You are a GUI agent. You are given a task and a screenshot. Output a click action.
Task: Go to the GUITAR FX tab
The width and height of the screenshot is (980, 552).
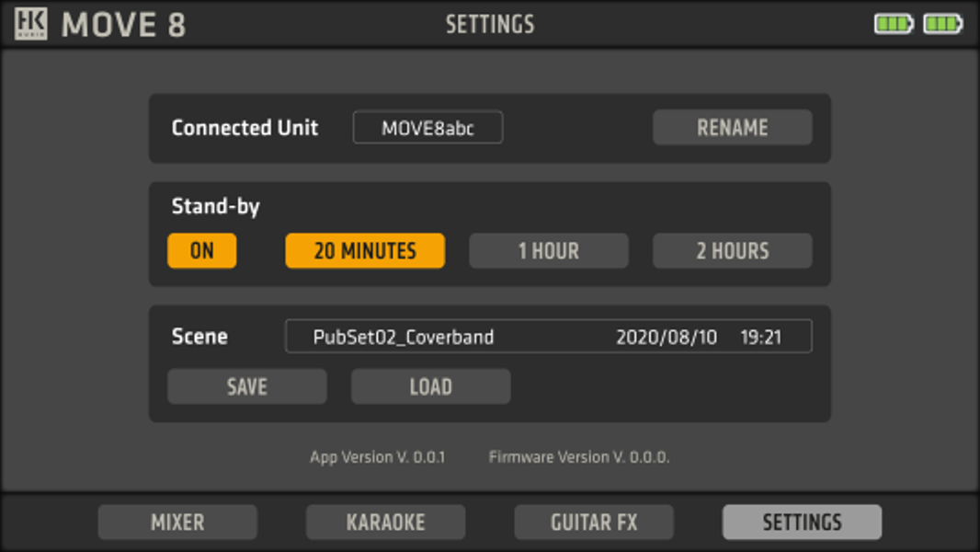[594, 523]
